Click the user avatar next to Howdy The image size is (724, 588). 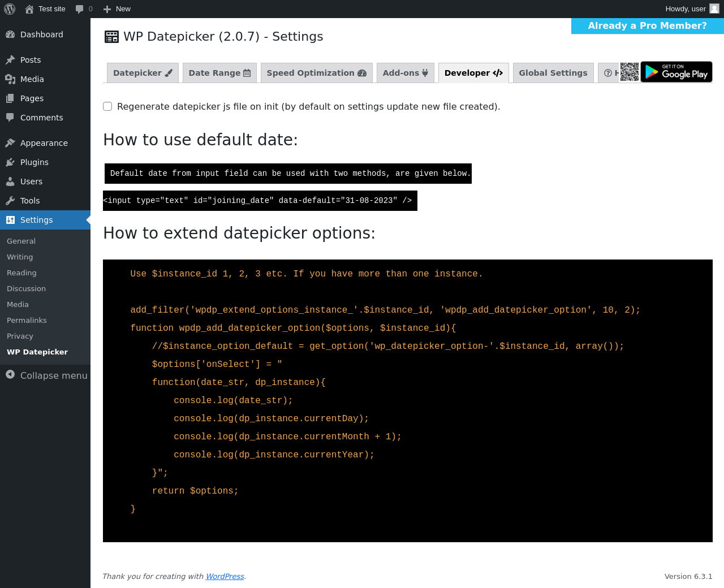[714, 8]
